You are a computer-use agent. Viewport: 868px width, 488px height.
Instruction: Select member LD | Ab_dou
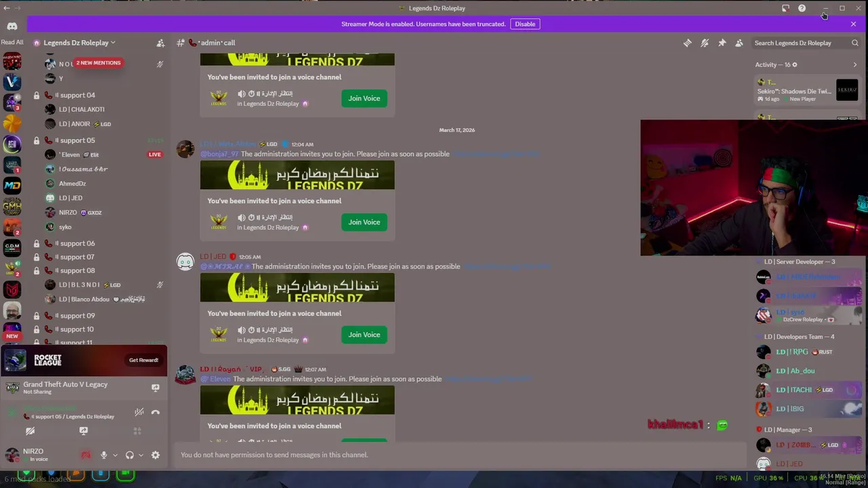(807, 371)
